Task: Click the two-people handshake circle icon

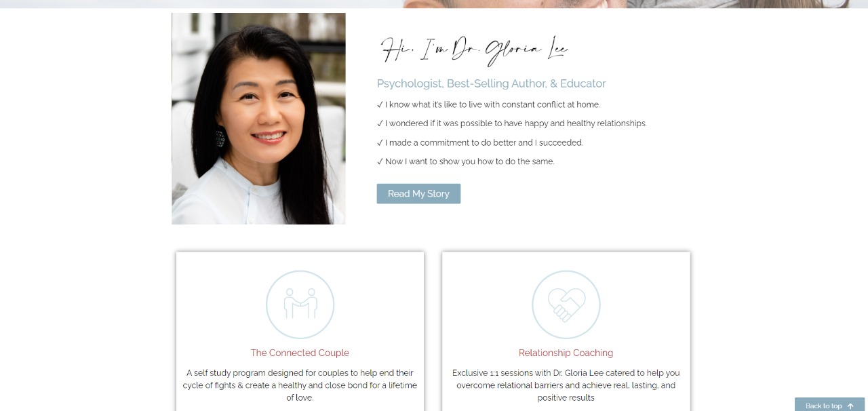Action: 300,305
